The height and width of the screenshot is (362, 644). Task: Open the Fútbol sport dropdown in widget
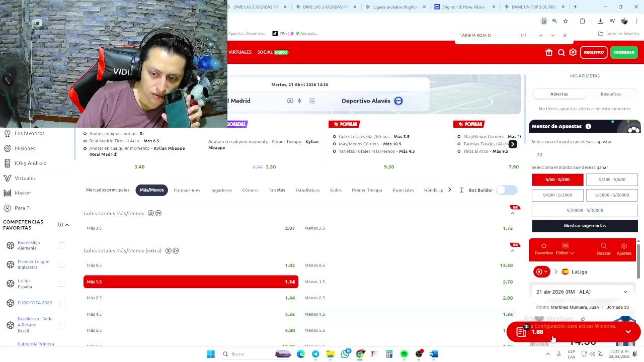565,249
